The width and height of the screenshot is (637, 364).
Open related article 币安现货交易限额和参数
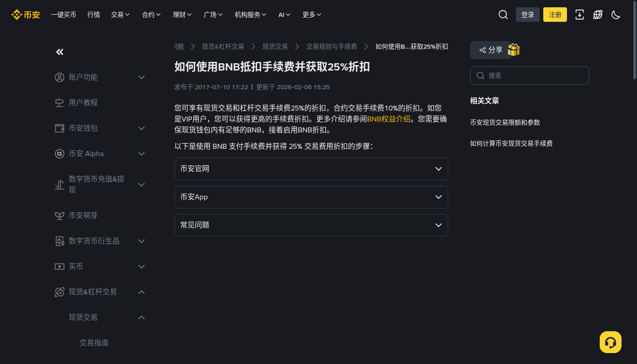click(505, 122)
